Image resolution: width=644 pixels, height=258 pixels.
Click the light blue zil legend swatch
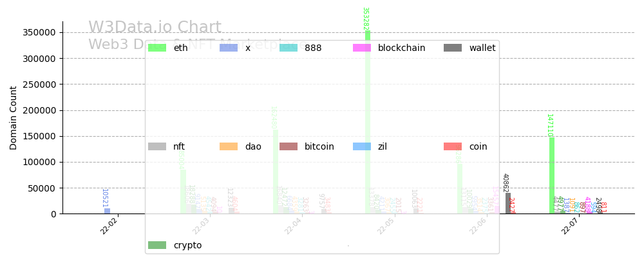click(x=362, y=146)
